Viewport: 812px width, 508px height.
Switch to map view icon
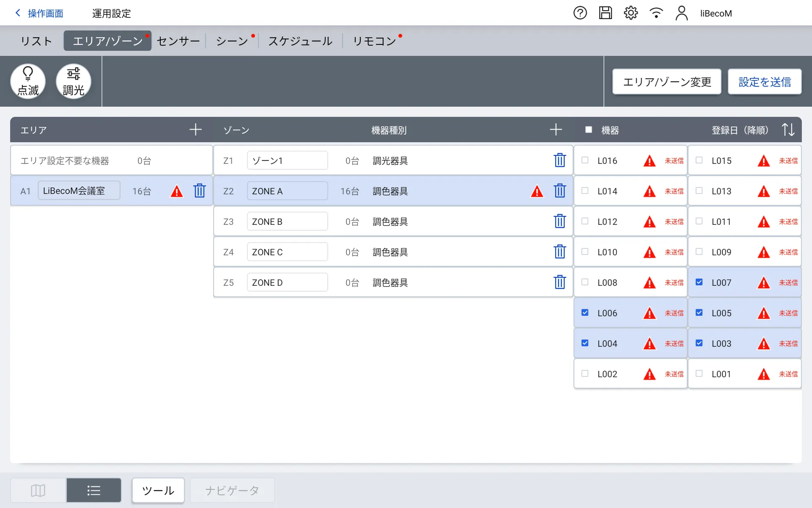coord(38,490)
